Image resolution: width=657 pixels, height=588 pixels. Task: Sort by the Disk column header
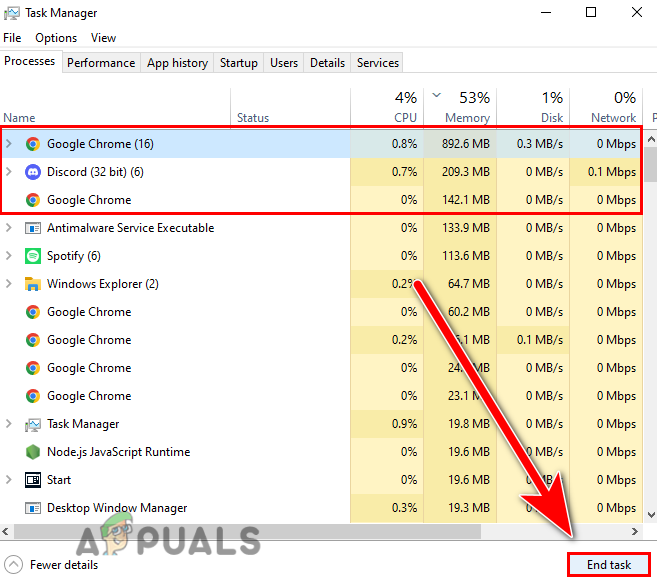pos(533,107)
